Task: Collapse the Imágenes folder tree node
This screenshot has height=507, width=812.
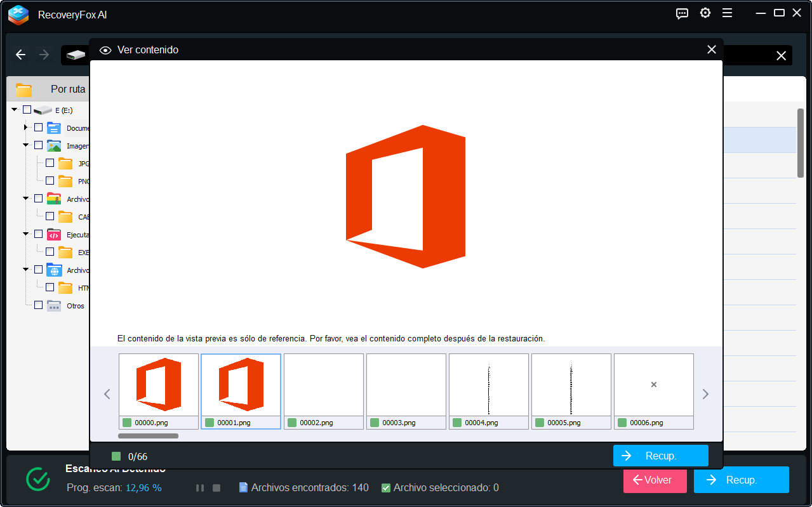Action: point(26,145)
